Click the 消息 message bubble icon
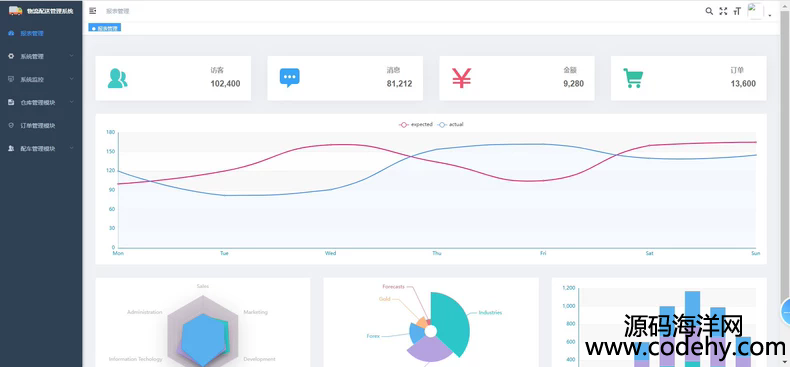Screen dimensions: 790x367 coord(290,78)
